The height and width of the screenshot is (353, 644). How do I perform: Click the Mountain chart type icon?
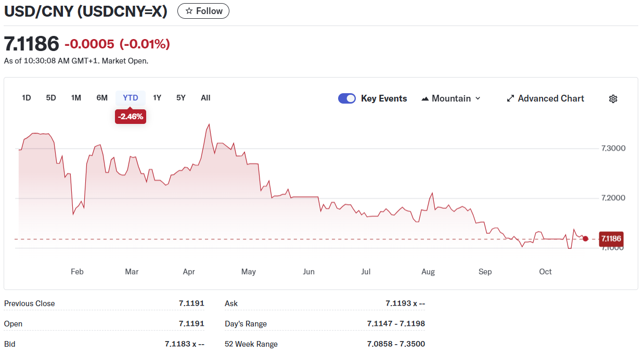425,98
